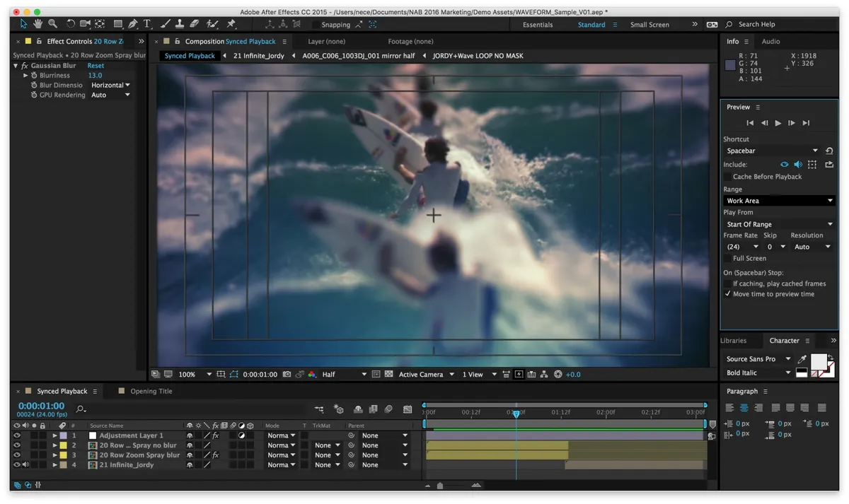Open viewer resolution Half dropdown
Viewport: 849px width, 504px height.
345,374
